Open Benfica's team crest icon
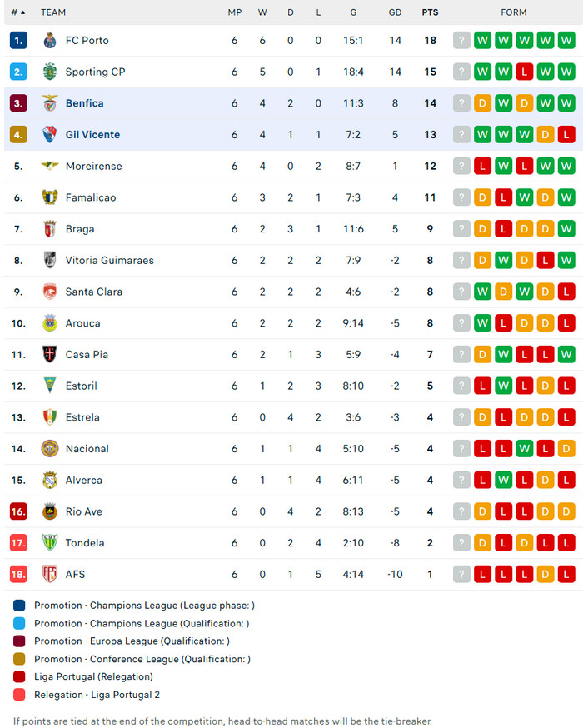 50,103
